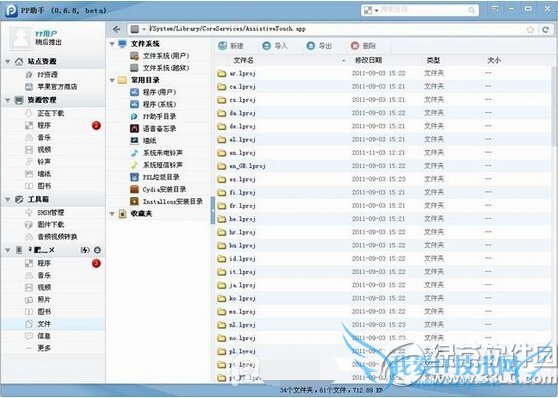The image size is (558, 398).
Task: Open 照片 under the device
Action: [x=38, y=300]
